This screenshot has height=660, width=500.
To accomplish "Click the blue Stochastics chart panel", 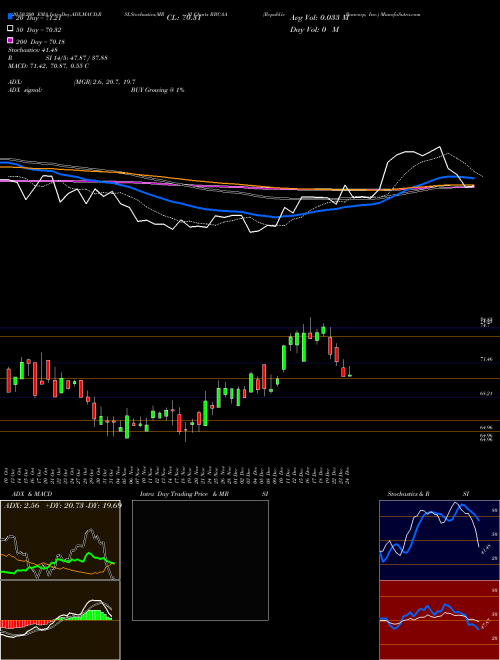I will point(439,540).
